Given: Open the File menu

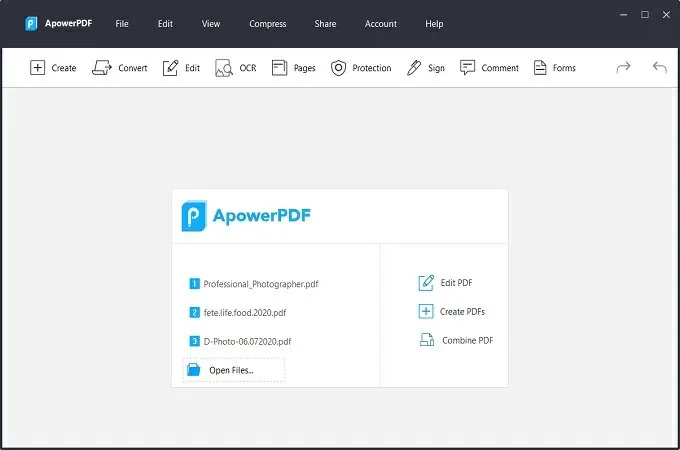Looking at the screenshot, I should (122, 24).
